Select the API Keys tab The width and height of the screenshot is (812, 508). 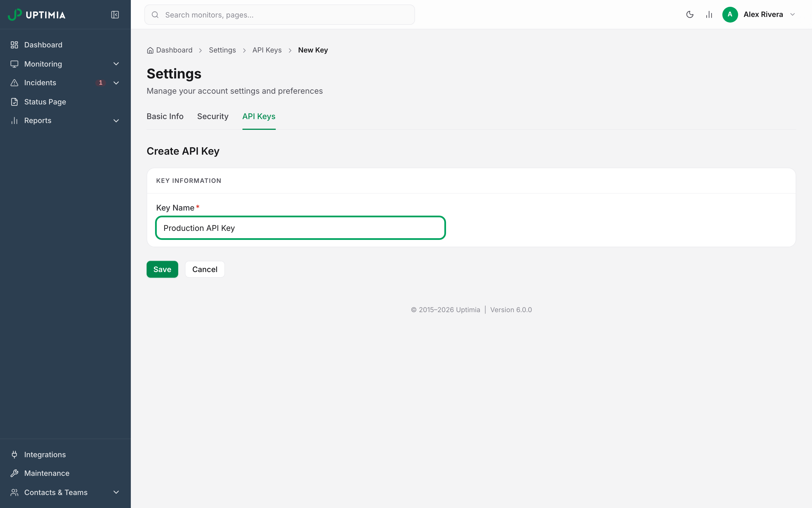click(259, 116)
